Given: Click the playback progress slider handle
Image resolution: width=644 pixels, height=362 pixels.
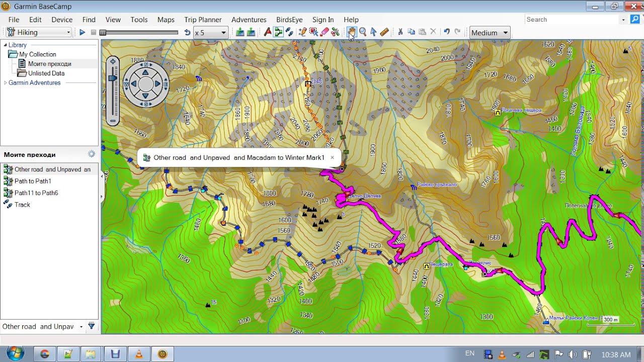Looking at the screenshot, I should click(x=103, y=33).
